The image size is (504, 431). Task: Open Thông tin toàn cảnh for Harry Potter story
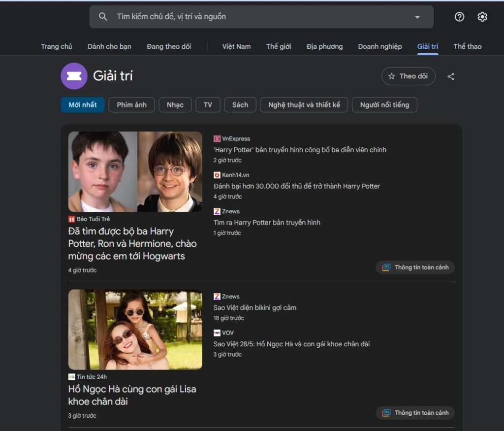[415, 267]
